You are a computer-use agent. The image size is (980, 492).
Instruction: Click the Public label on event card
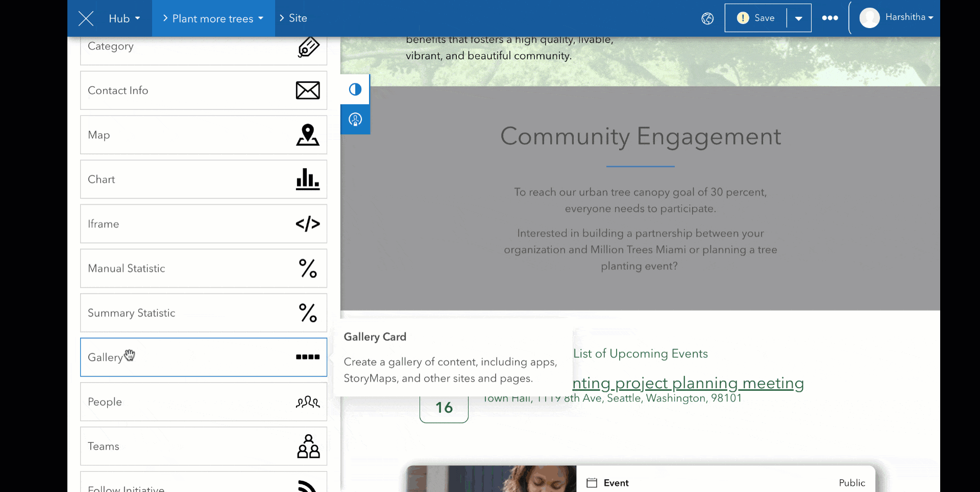coord(852,483)
